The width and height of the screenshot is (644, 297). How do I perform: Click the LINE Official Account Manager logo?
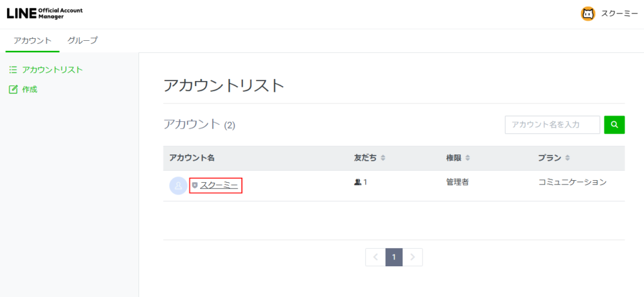45,13
